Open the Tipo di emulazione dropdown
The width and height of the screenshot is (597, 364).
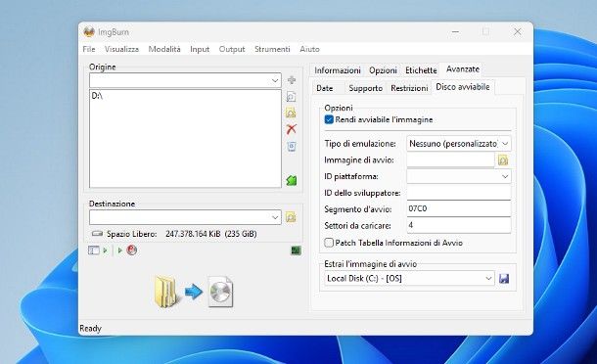coord(505,144)
